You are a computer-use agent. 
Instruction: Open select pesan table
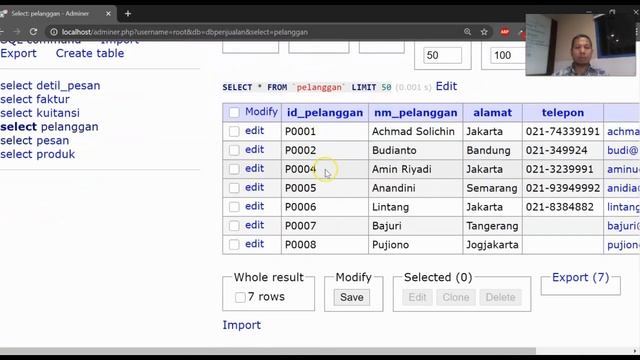35,141
